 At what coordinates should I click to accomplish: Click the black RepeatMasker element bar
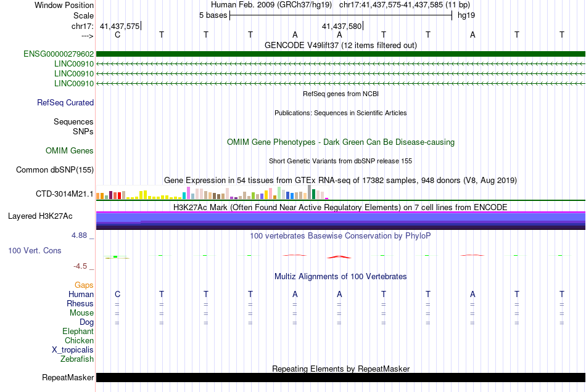tap(340, 377)
